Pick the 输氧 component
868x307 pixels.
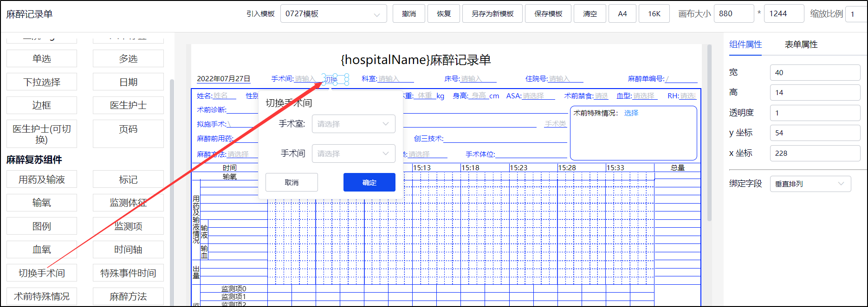(x=42, y=203)
